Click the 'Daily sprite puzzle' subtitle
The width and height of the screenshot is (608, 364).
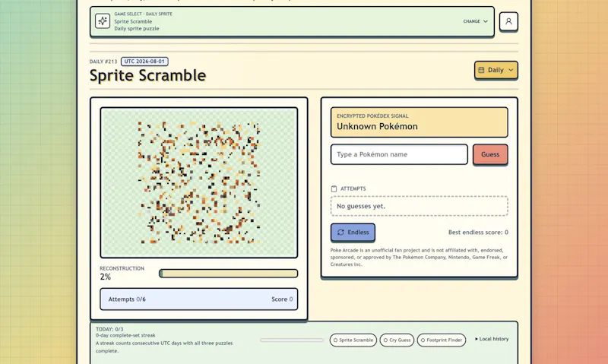point(137,28)
